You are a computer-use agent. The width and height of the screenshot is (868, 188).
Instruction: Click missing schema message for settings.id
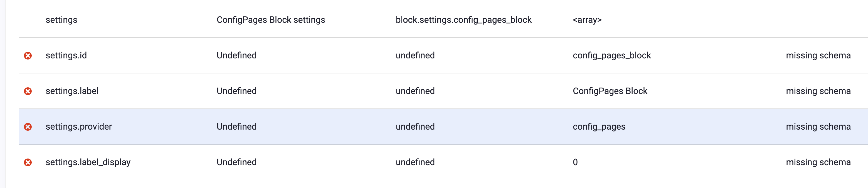tap(818, 55)
